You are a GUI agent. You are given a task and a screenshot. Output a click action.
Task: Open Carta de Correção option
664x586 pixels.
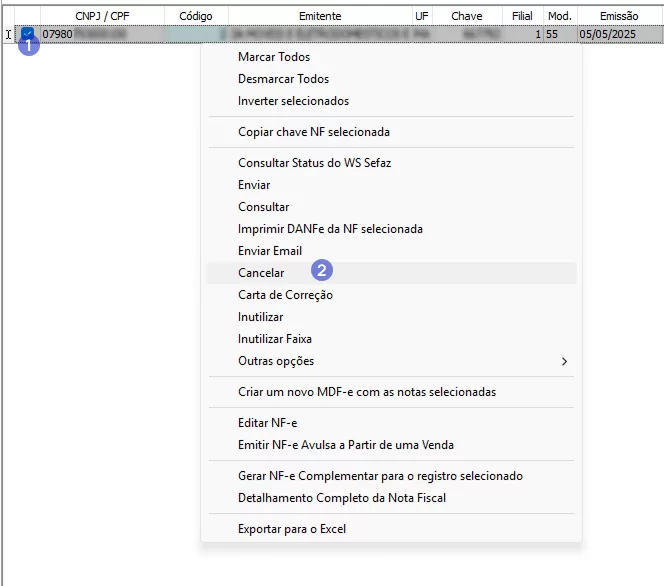pos(285,295)
